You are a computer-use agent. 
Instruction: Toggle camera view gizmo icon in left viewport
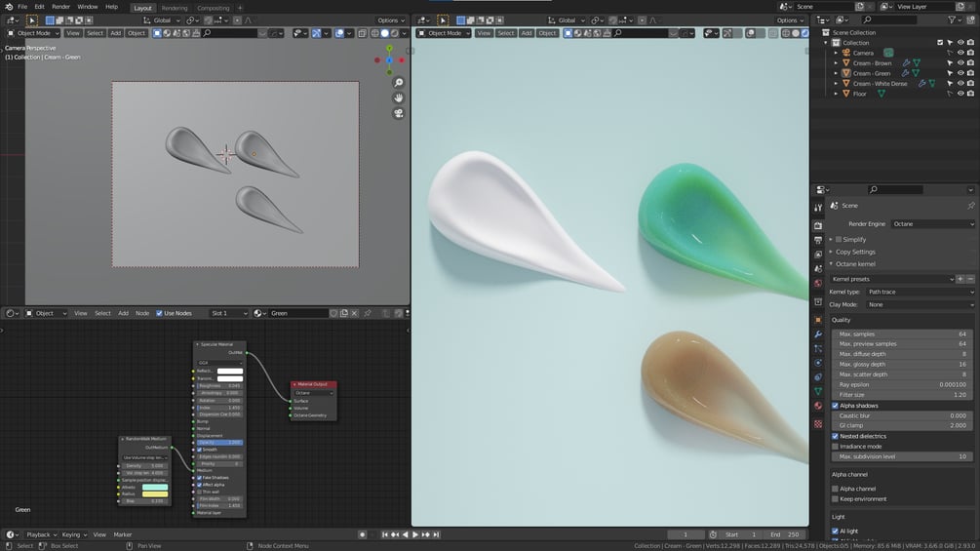[398, 114]
